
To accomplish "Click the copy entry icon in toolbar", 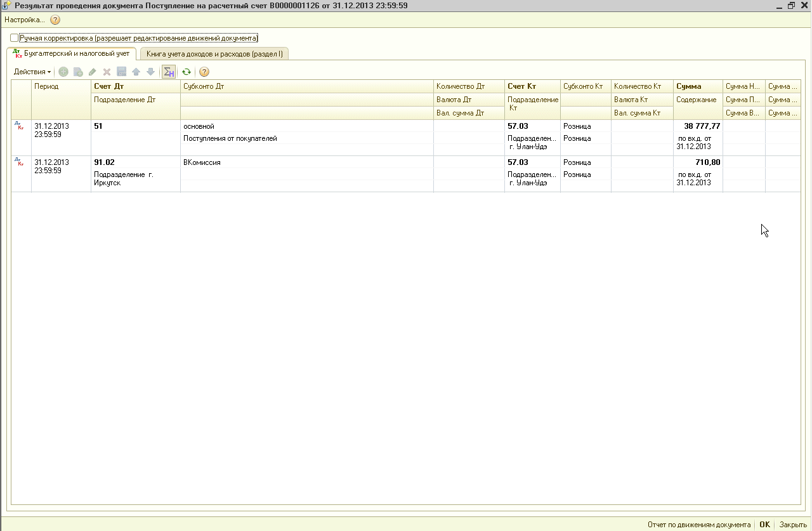I will pyautogui.click(x=78, y=72).
